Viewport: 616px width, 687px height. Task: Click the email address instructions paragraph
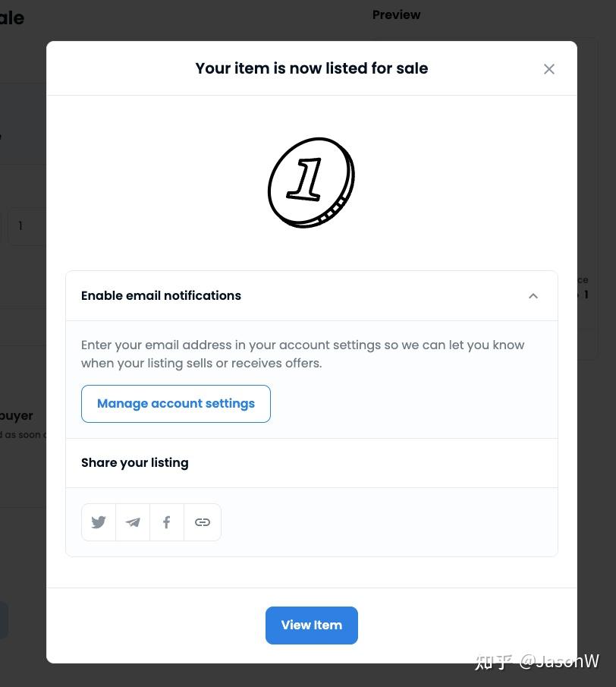click(x=303, y=354)
